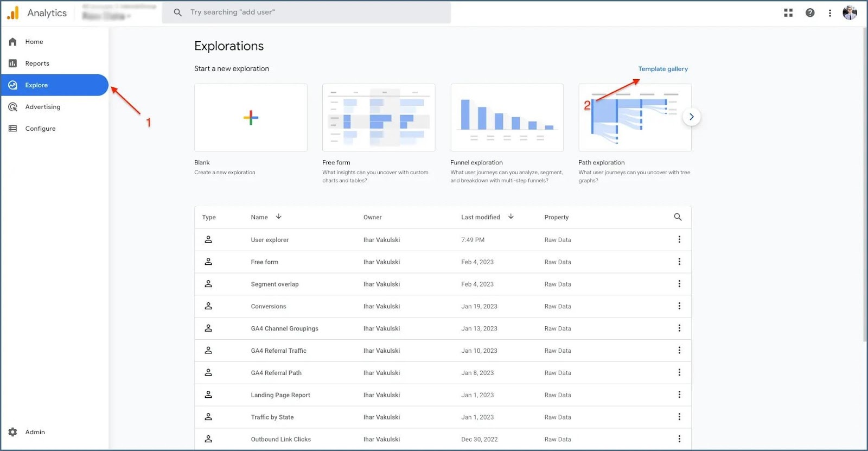
Task: Show next exploration templates with chevron
Action: pos(691,117)
